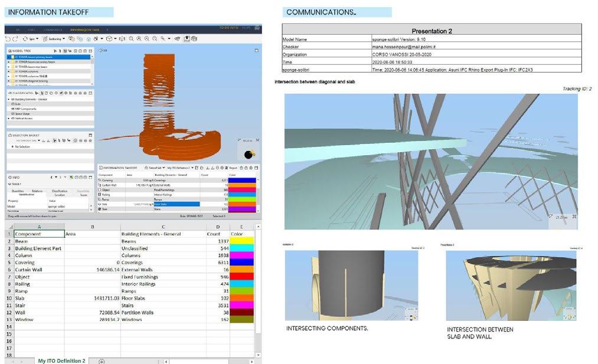Open the My ITO Definition 2 sheet tab
This screenshot has width=598, height=364.
(x=61, y=360)
